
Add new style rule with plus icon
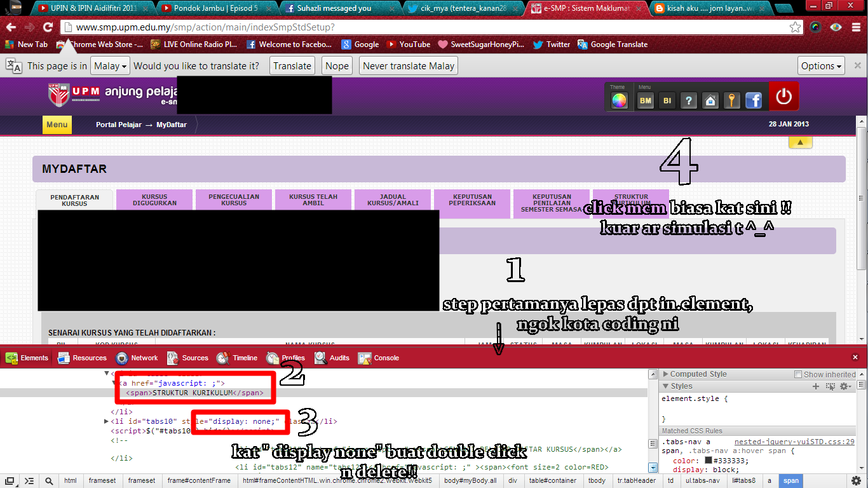(817, 386)
